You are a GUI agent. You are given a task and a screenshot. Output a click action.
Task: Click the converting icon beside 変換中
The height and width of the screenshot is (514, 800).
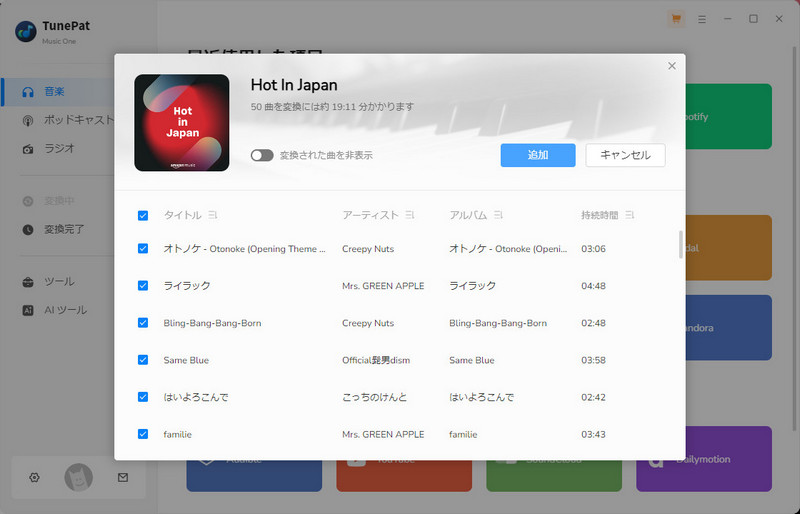click(x=28, y=201)
